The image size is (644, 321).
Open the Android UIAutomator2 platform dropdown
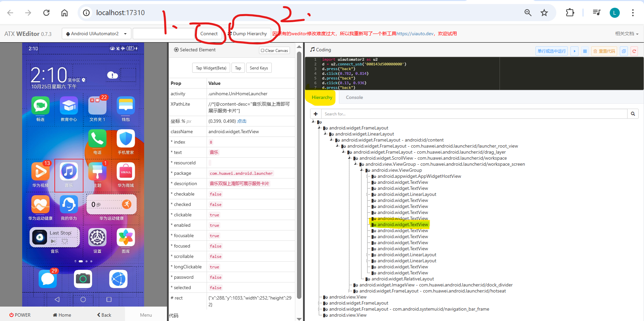[96, 34]
